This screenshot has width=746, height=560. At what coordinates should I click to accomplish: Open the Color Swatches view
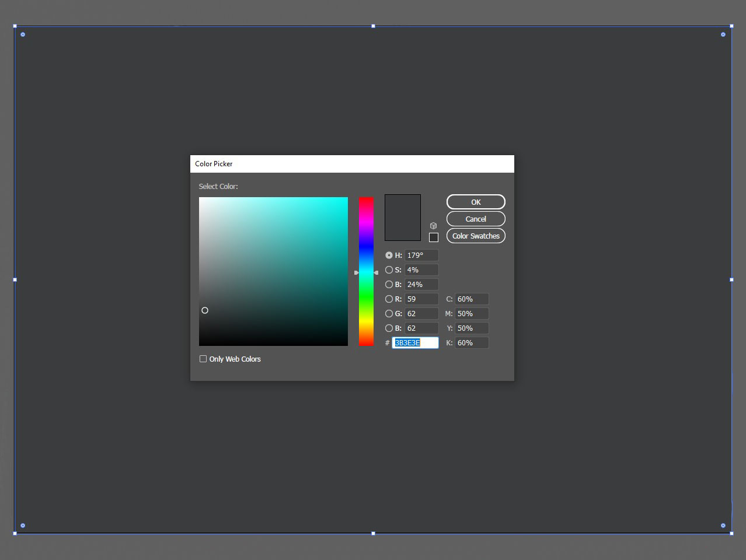coord(476,236)
